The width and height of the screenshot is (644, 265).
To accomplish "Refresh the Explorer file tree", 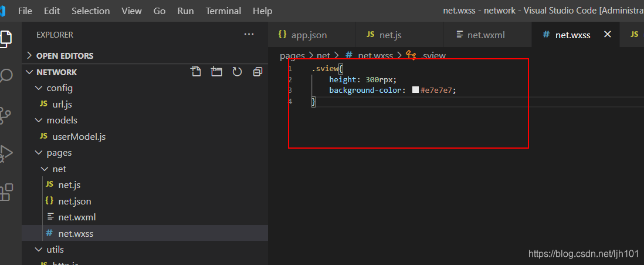I will pos(237,72).
